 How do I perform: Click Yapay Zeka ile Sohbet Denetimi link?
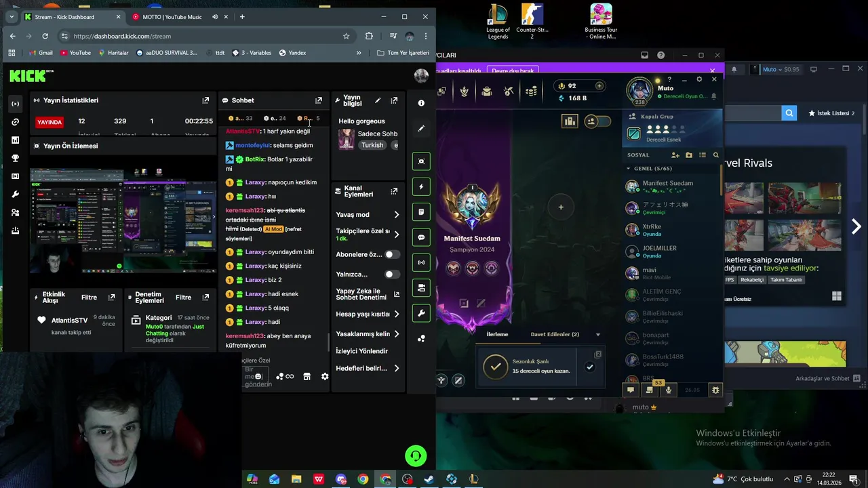(x=368, y=294)
